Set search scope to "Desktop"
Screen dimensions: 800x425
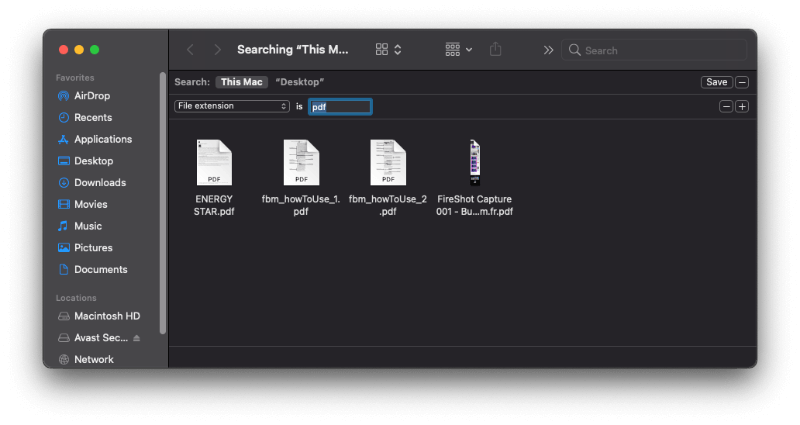point(299,82)
